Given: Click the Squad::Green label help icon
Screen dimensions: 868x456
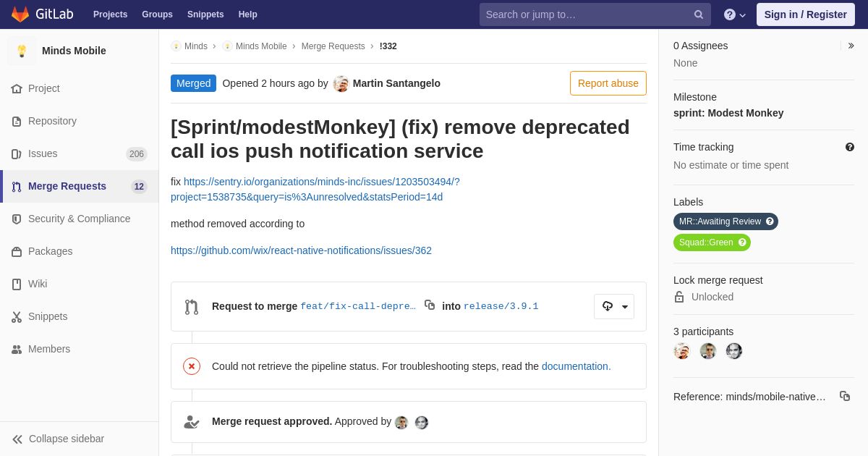Looking at the screenshot, I should (x=742, y=242).
